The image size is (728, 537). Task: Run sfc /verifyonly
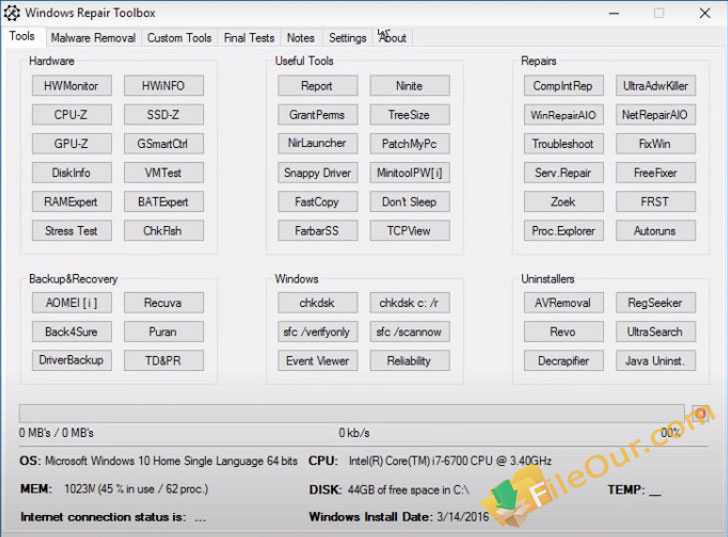(318, 332)
